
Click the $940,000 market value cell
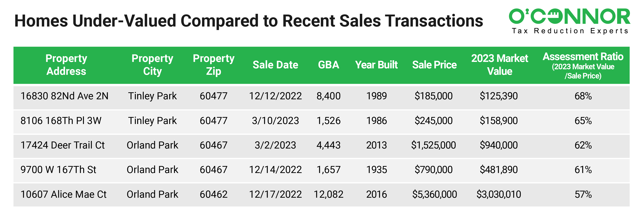click(x=498, y=145)
